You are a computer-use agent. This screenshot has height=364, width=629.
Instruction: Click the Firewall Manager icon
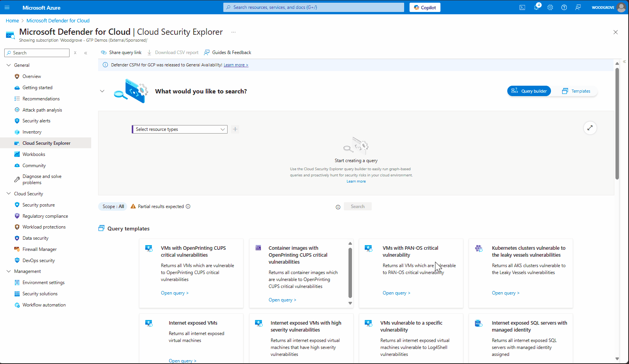tap(17, 249)
